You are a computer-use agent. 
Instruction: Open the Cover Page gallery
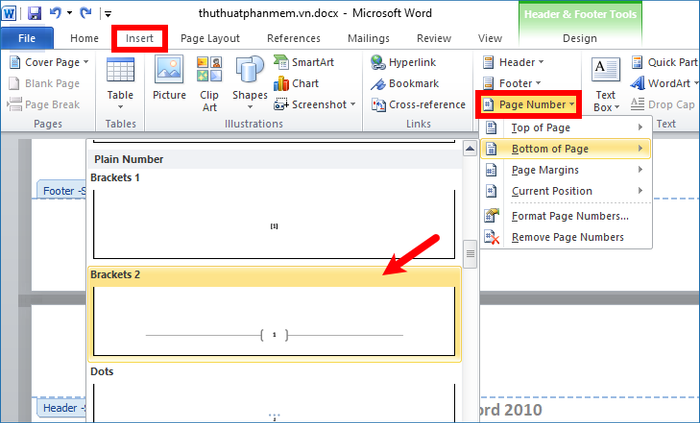point(49,62)
